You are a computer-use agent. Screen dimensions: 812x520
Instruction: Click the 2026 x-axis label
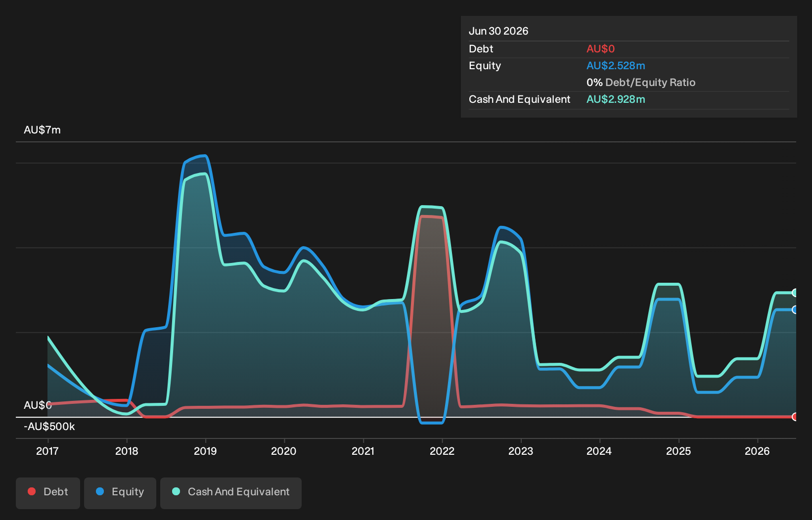coord(757,451)
